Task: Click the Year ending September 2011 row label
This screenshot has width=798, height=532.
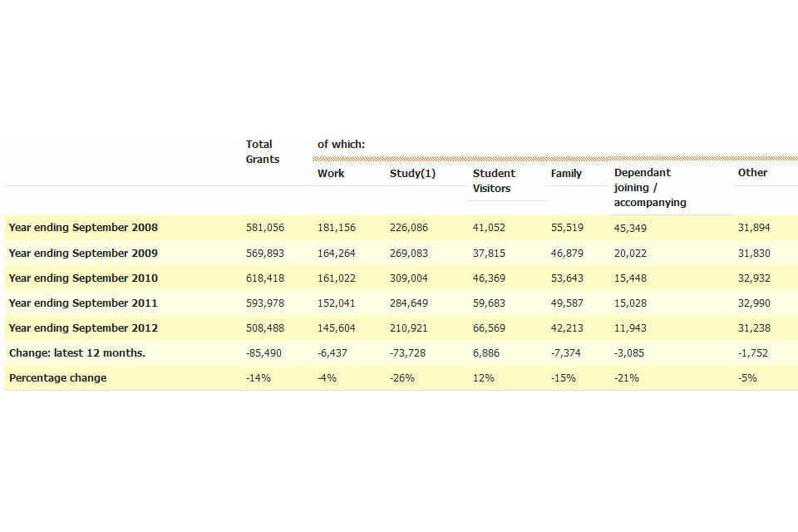Action: [x=83, y=303]
